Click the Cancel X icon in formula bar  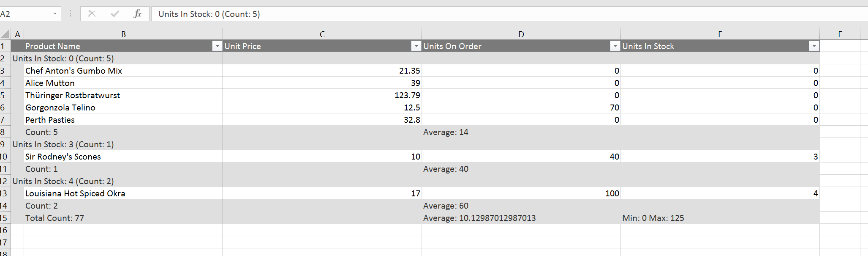92,14
